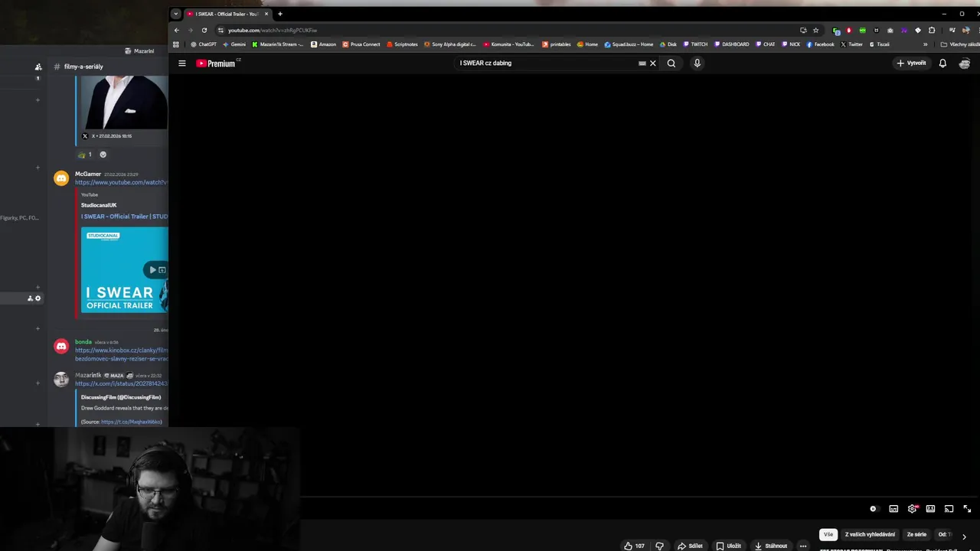Play the I SWEAR embed in Discord
The width and height of the screenshot is (980, 551).
152,269
